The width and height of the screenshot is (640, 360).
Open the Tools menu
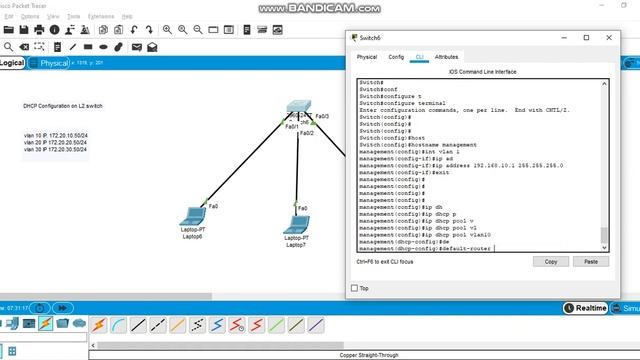point(73,16)
